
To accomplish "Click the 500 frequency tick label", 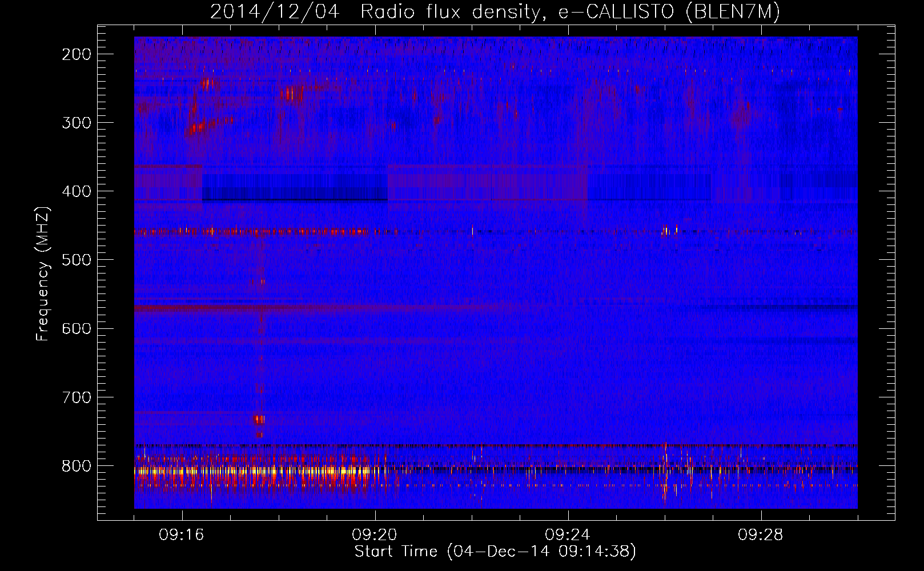I will (x=77, y=260).
